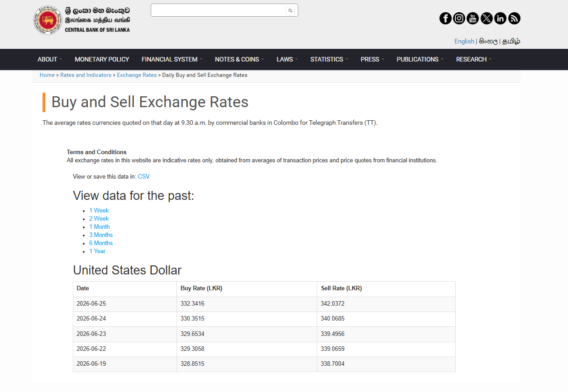Expand the ABOUT menu
Screen dimensions: 568x392
coord(50,59)
